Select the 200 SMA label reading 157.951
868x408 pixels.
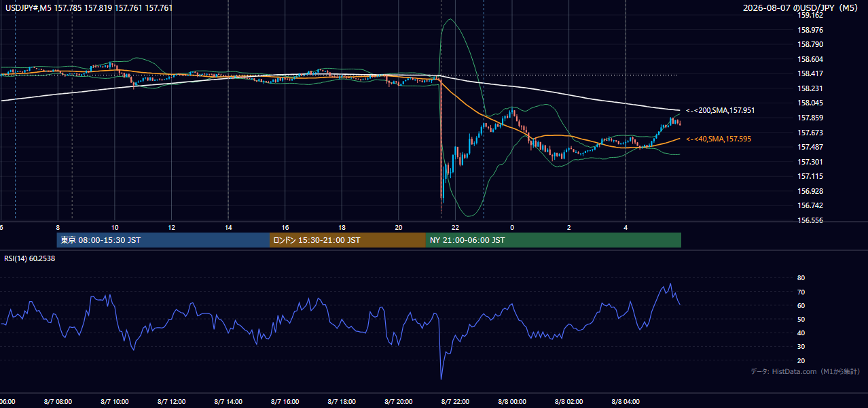(x=720, y=110)
